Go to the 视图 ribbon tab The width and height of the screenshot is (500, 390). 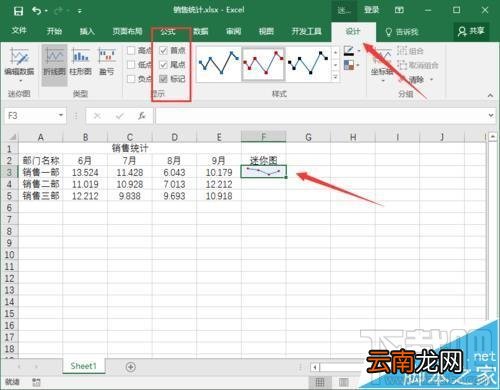[x=266, y=31]
